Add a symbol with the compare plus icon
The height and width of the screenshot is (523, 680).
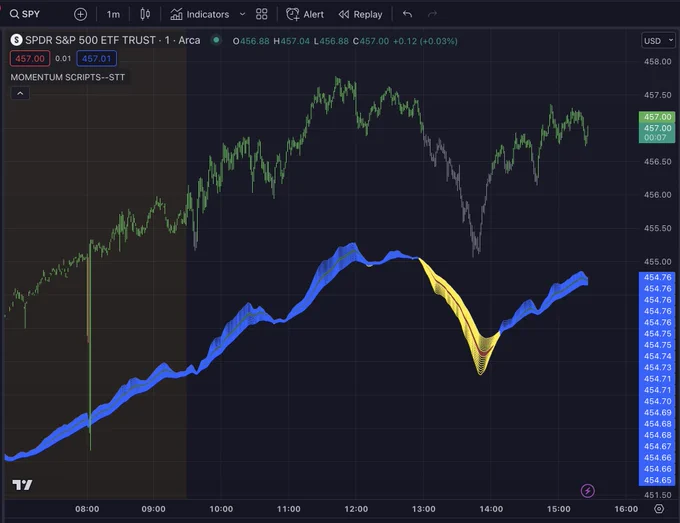(80, 14)
